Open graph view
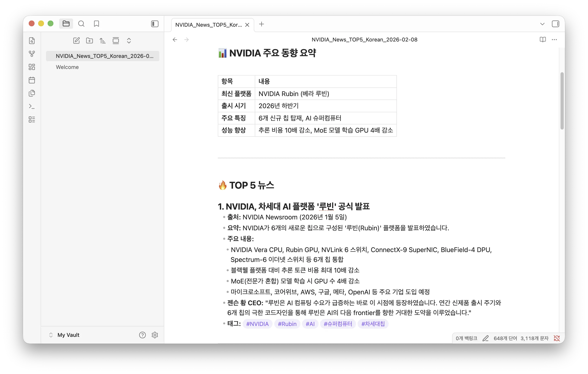This screenshot has height=374, width=588. [x=32, y=54]
